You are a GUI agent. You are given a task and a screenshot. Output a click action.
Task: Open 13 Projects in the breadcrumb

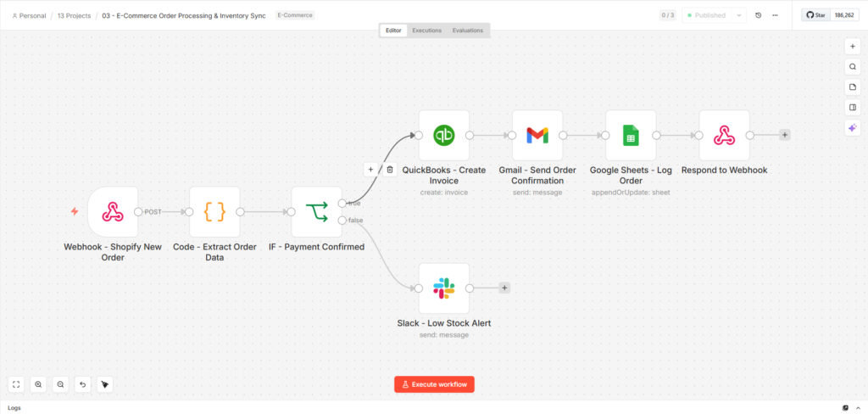75,15
